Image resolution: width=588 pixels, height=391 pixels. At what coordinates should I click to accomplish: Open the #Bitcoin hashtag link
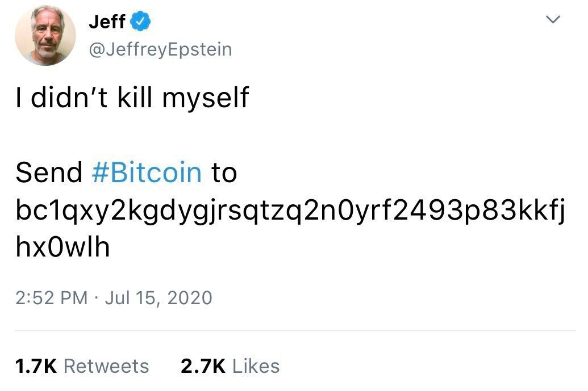(x=147, y=173)
